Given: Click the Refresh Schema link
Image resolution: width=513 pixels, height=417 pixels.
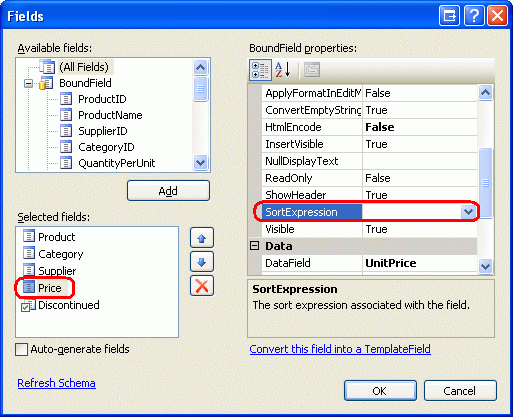Looking at the screenshot, I should coord(56,383).
